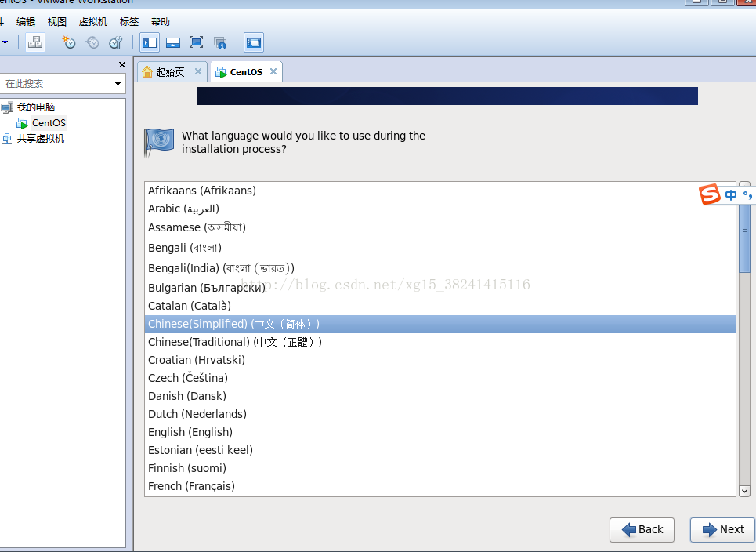Open the search box dropdown arrow

(118, 84)
